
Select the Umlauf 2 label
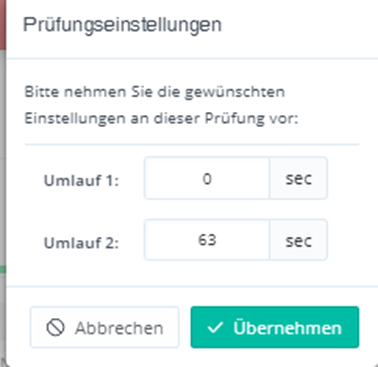coord(81,243)
